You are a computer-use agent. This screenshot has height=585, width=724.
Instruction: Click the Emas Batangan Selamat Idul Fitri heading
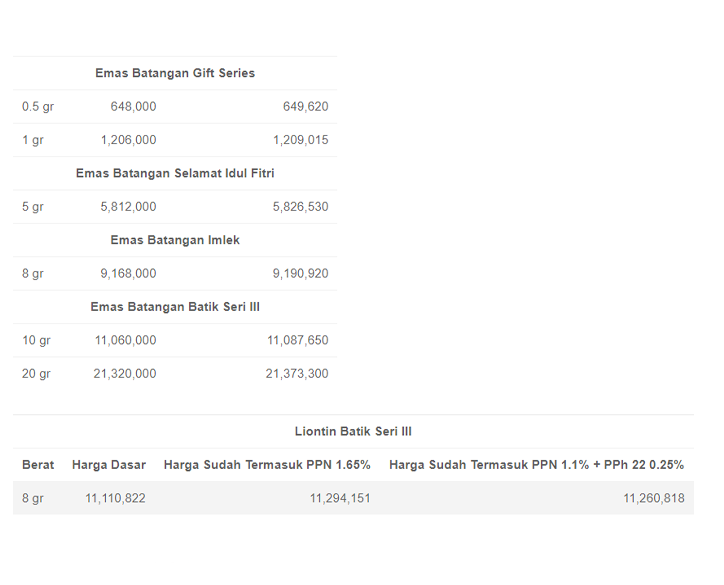tap(175, 173)
